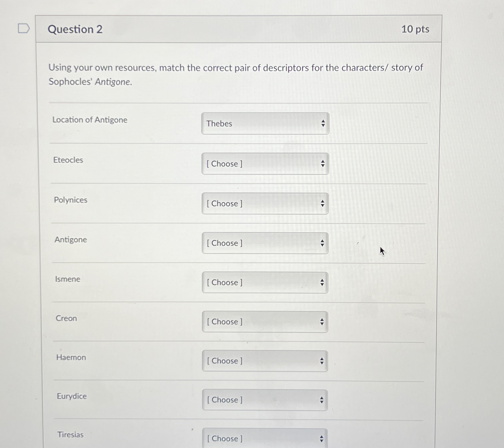Open the Thebes dropdown for Location of Antigone
This screenshot has height=448, width=504.
[260, 124]
